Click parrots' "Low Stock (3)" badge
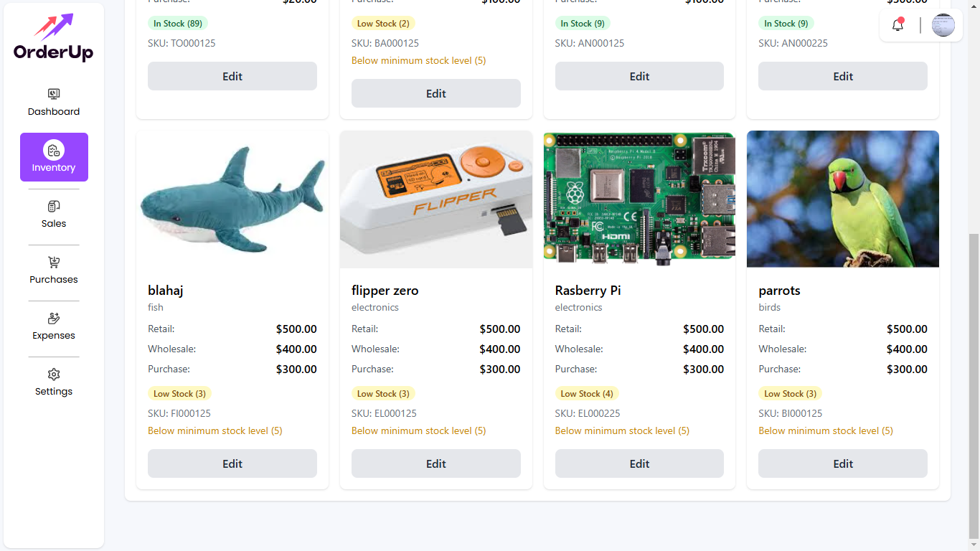This screenshot has width=980, height=551. pyautogui.click(x=790, y=394)
